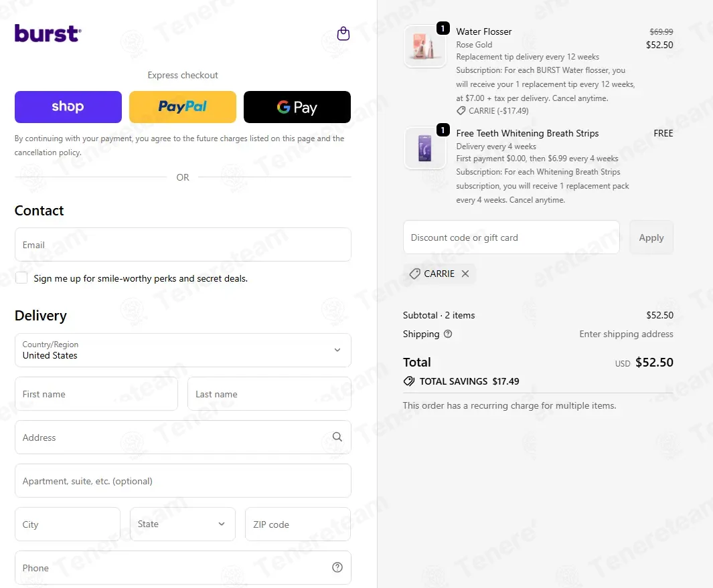Remove the CARRIE discount code

pyautogui.click(x=465, y=274)
